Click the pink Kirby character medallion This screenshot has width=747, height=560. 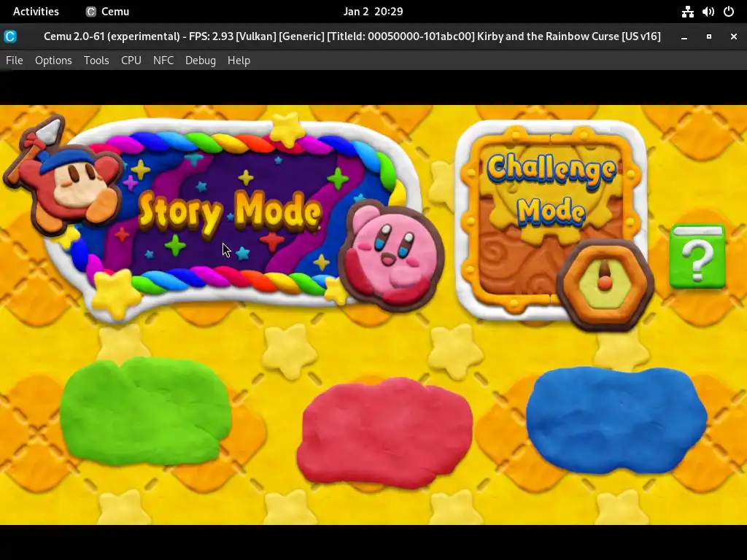click(391, 254)
